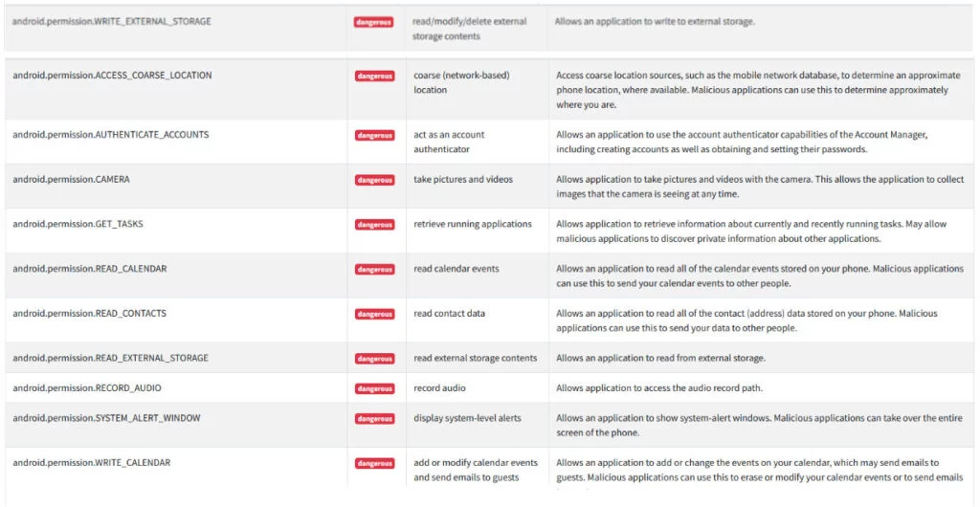Click android.permission.GET_TASKS permission name
980x507 pixels.
(x=78, y=224)
